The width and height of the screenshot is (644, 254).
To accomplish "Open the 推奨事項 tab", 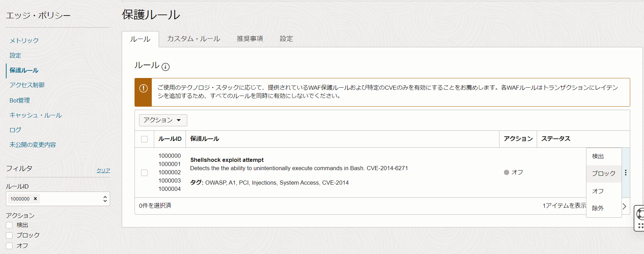I will [x=250, y=39].
